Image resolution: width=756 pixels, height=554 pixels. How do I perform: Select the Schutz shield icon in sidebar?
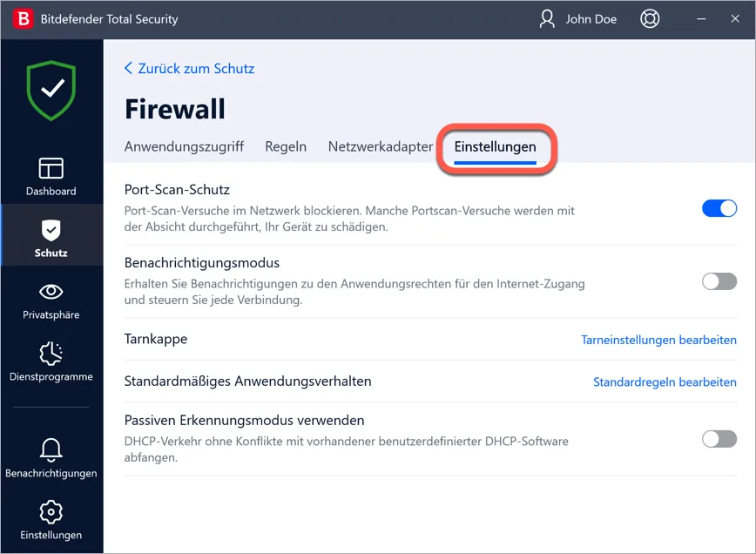[51, 230]
